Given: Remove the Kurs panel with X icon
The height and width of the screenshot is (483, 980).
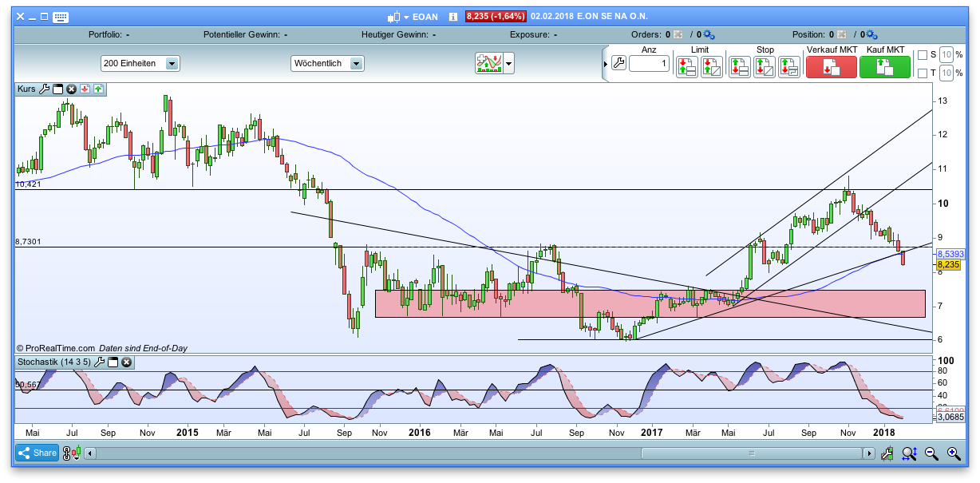Looking at the screenshot, I should click(71, 89).
